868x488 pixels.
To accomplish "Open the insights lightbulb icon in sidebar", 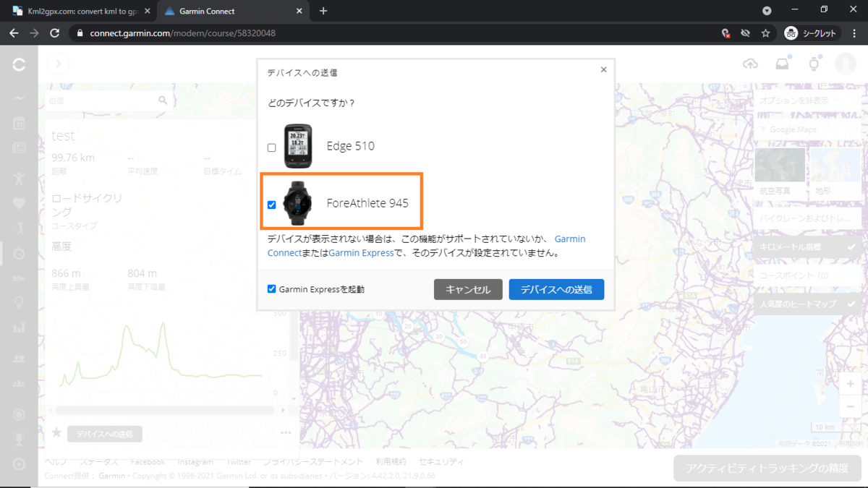I will (20, 303).
